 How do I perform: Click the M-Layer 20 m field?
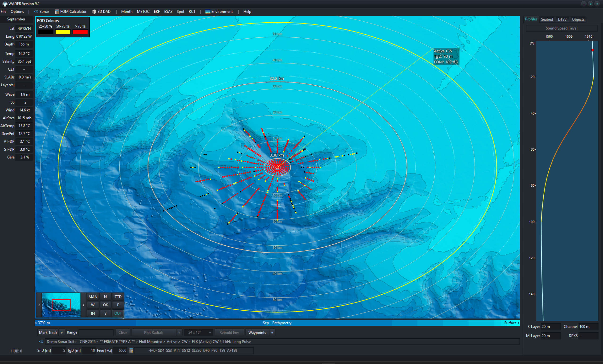551,336
